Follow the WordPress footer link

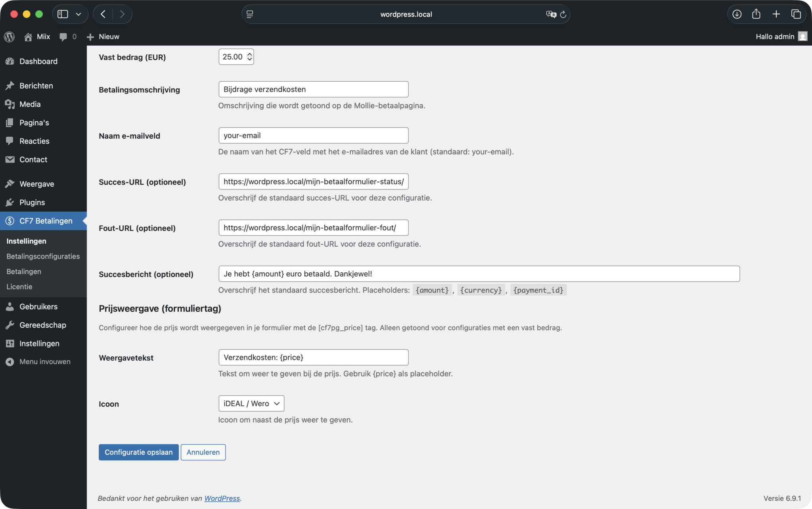222,498
